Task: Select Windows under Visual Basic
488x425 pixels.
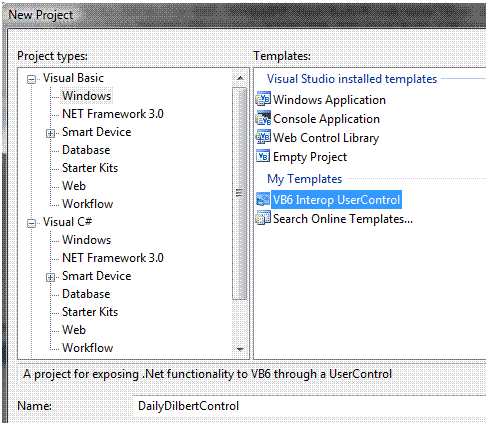Action: click(x=87, y=96)
